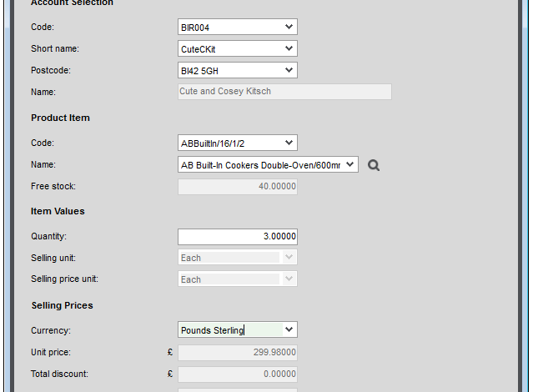Click the Pounds Sterling currency text box
Screen dimensions: 533x392
coord(231,329)
